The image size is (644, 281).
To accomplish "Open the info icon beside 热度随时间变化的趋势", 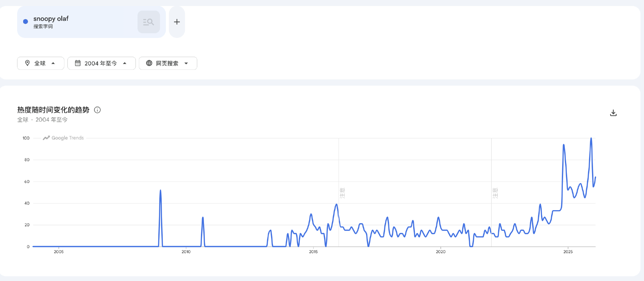I will (x=97, y=110).
